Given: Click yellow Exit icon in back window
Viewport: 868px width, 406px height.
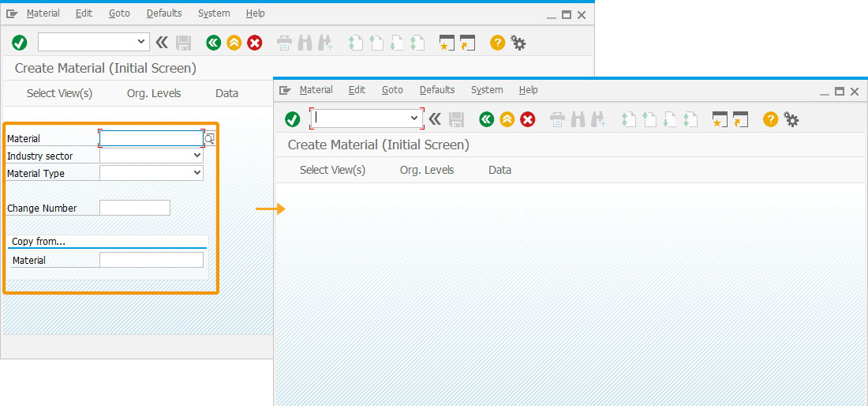Looking at the screenshot, I should point(234,43).
